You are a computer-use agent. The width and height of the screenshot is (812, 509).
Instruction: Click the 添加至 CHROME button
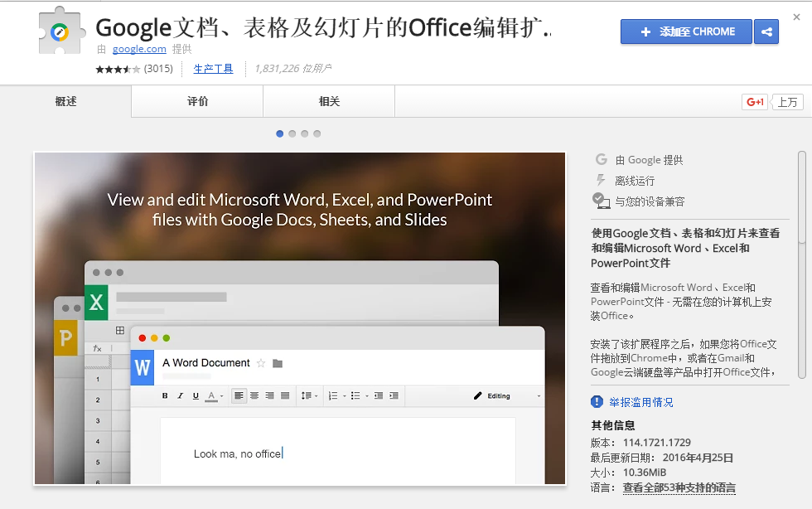(686, 32)
